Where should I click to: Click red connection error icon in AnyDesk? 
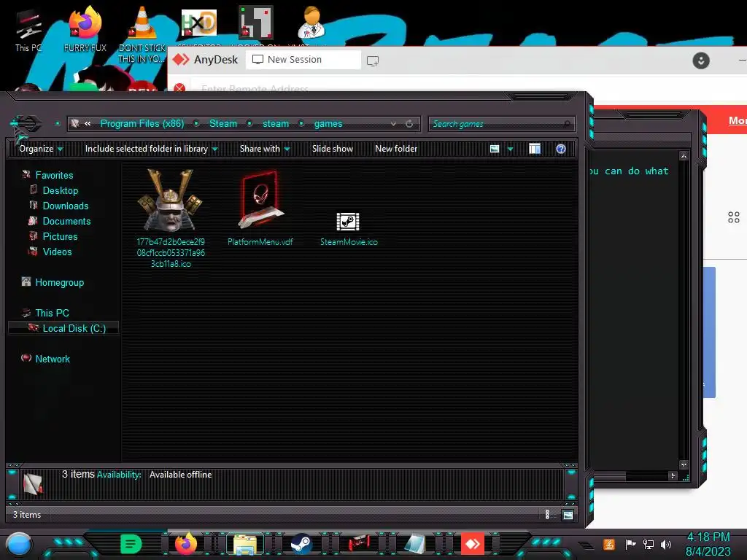click(x=179, y=88)
